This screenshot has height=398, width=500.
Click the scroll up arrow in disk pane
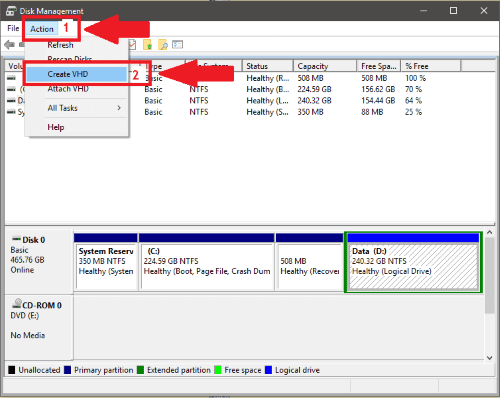click(x=489, y=232)
